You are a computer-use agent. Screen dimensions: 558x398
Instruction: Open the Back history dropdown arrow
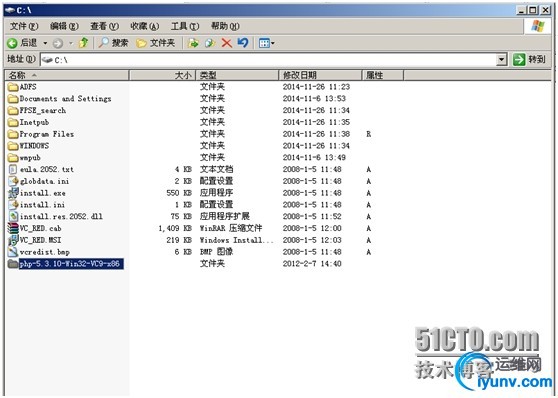click(x=45, y=43)
